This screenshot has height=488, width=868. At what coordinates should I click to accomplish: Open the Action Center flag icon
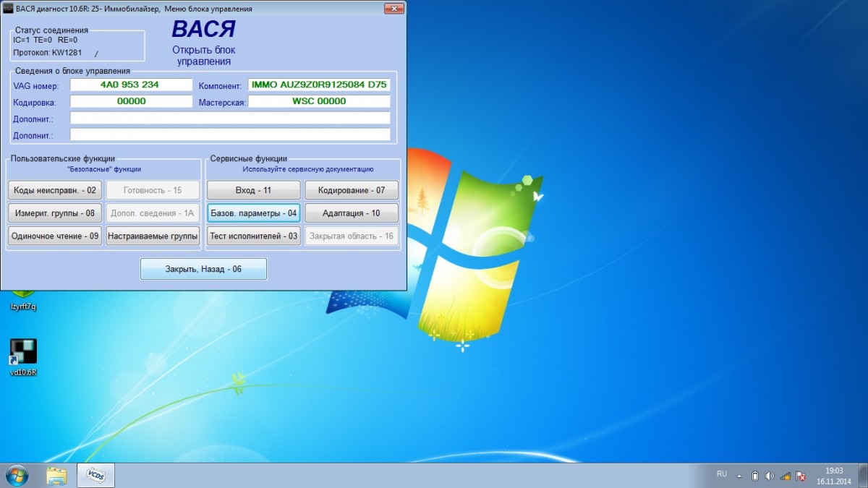(x=801, y=476)
